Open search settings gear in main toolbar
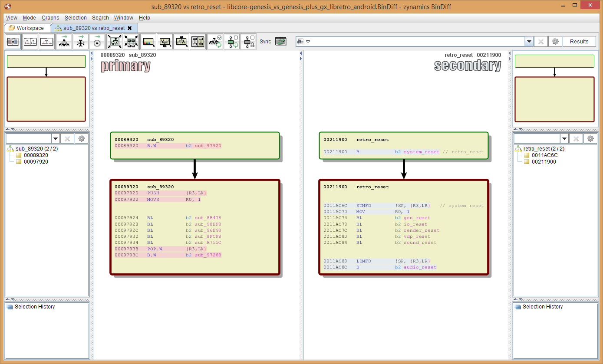The height and width of the screenshot is (364, 603). tap(554, 42)
